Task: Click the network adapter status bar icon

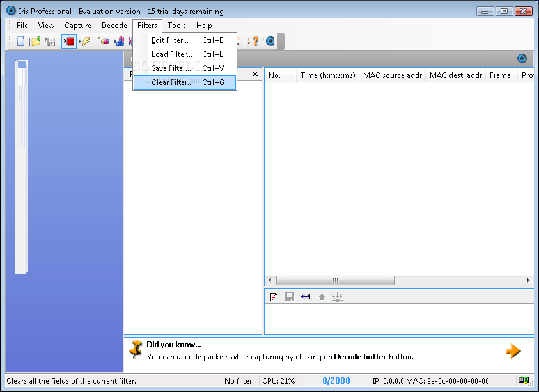Action: click(524, 380)
